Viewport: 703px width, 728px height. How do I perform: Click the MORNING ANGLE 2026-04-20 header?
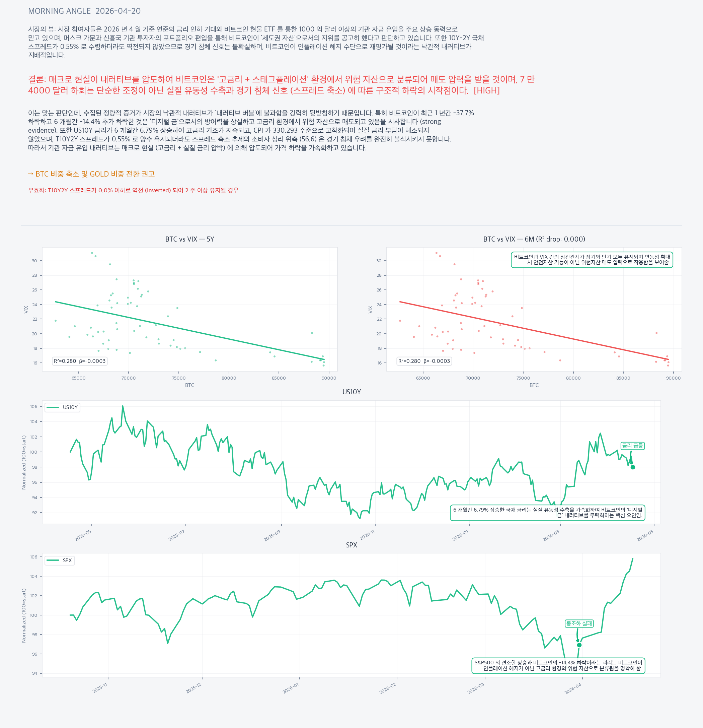[84, 11]
